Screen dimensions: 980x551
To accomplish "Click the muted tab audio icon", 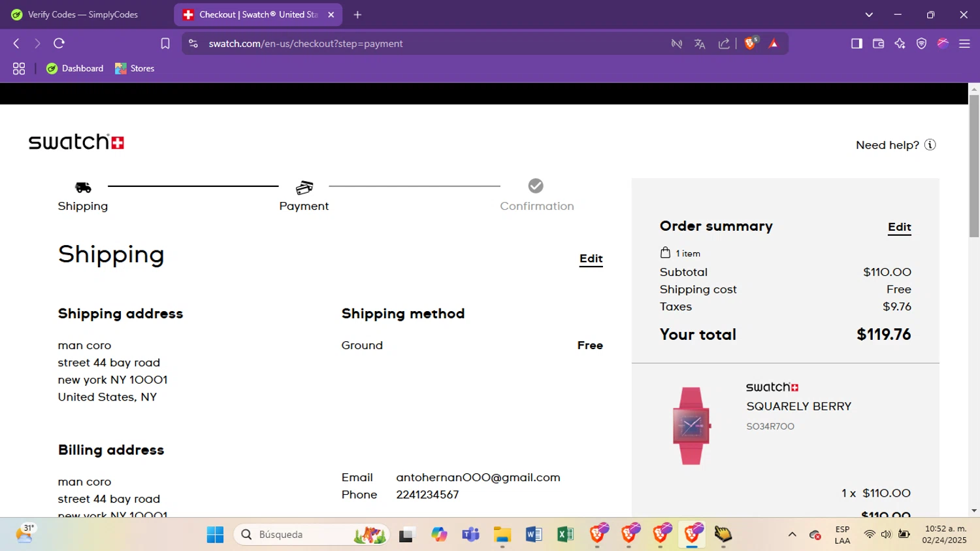I will click(x=677, y=44).
